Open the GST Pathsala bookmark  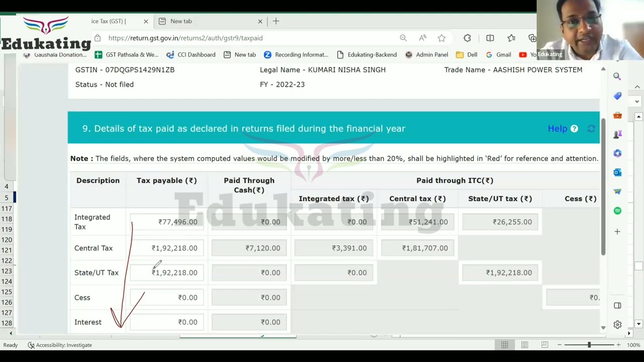coord(126,54)
